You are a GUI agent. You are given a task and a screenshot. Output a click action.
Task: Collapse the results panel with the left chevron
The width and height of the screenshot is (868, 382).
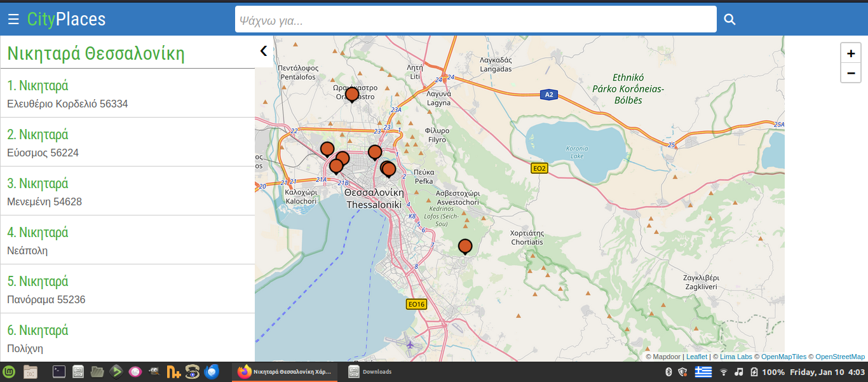tap(264, 51)
